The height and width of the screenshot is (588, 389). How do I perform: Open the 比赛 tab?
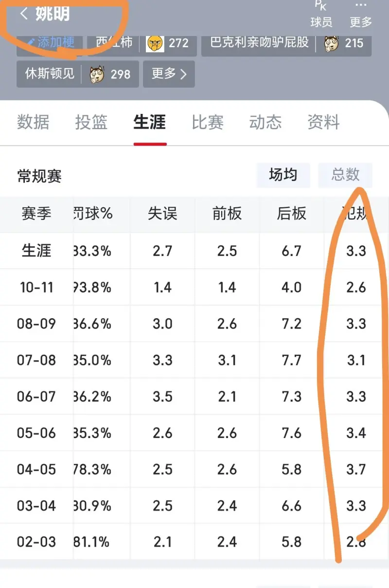[208, 122]
